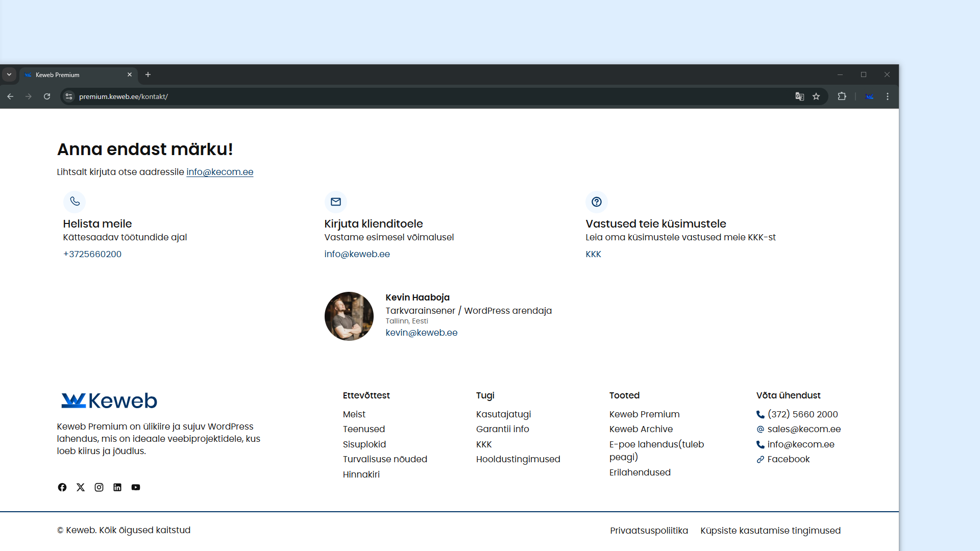Open Kasutajatugi in the Tugi column
The height and width of the screenshot is (551, 980).
point(504,414)
